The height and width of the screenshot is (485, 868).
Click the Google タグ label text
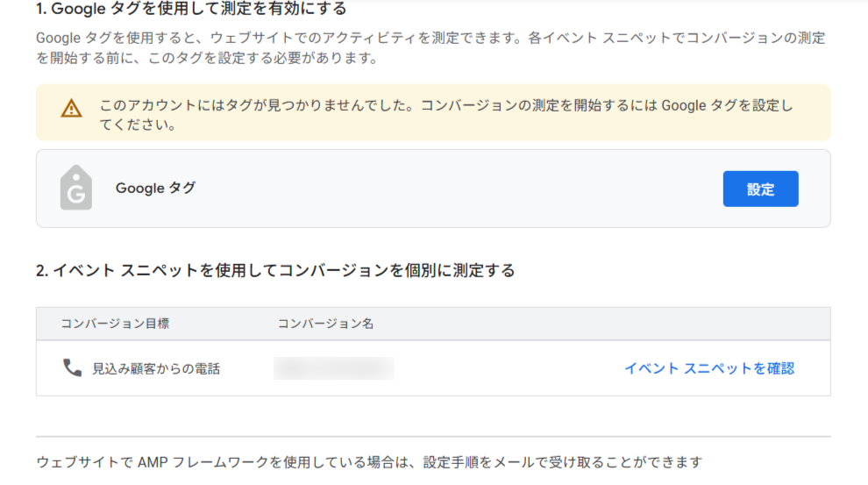(x=155, y=188)
